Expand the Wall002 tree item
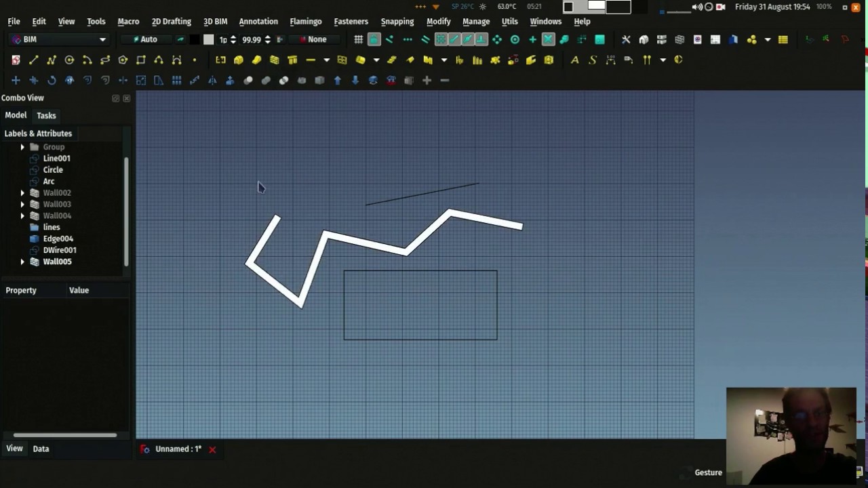This screenshot has height=488, width=868. point(22,193)
